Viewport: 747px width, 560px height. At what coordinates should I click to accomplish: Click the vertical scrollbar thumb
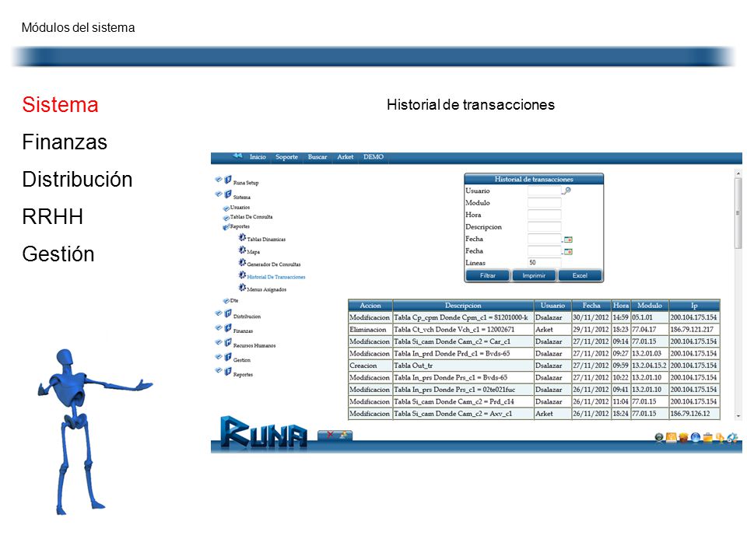[738, 213]
